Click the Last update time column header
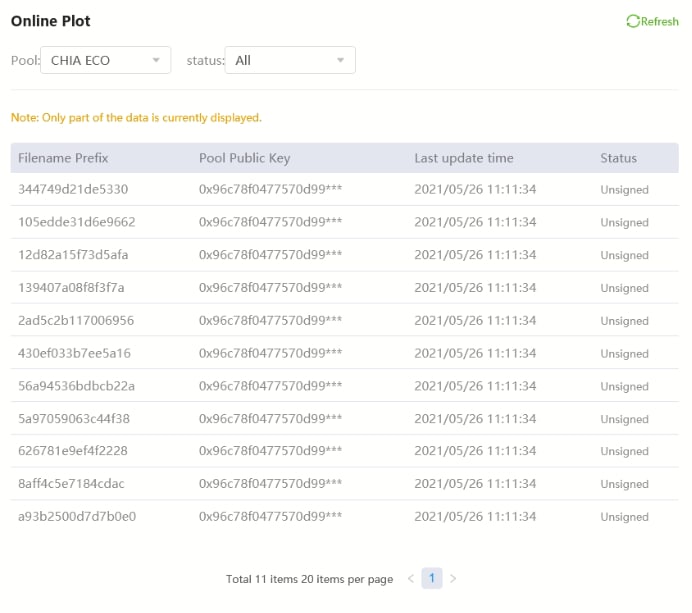Viewport: 692px width, 613px height. pyautogui.click(x=464, y=158)
